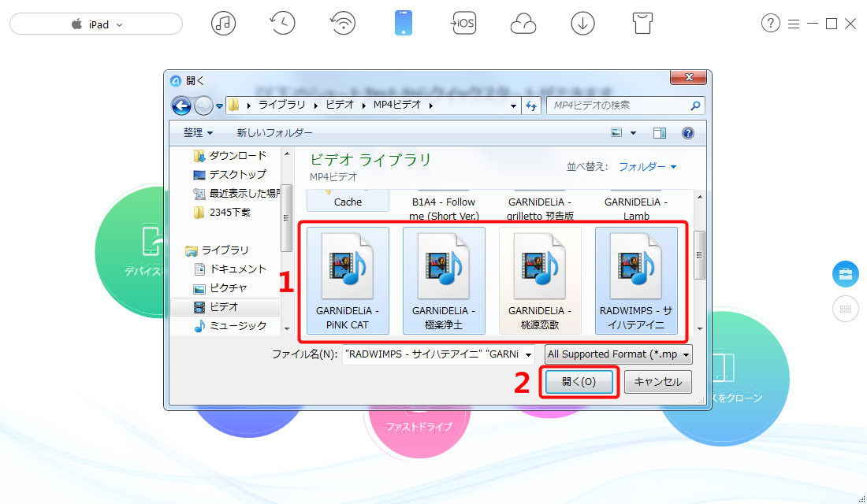The width and height of the screenshot is (867, 504).
Task: Open the Wi-Fi air backup icon
Action: (x=343, y=24)
